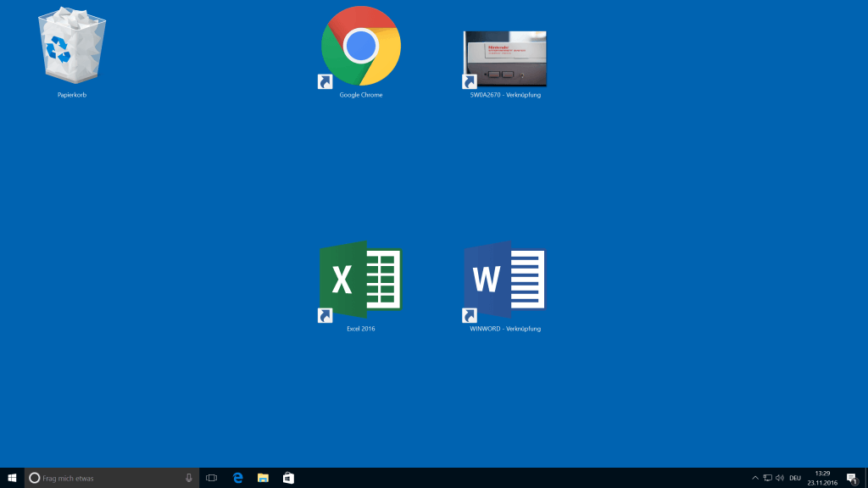This screenshot has width=868, height=488.
Task: Mute system audio via the speaker icon
Action: tap(780, 477)
